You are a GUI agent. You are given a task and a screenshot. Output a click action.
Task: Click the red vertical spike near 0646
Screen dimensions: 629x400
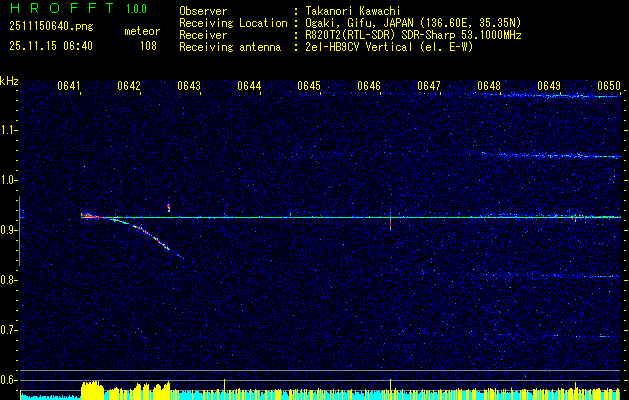point(390,224)
